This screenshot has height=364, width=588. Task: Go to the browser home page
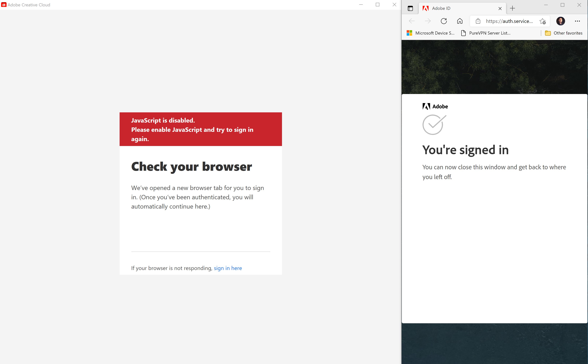459,21
